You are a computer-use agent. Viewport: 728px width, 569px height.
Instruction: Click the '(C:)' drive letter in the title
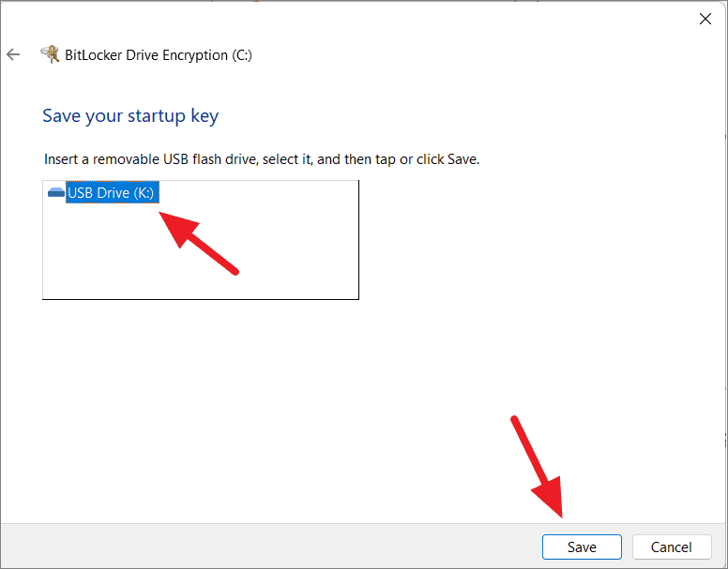click(242, 55)
